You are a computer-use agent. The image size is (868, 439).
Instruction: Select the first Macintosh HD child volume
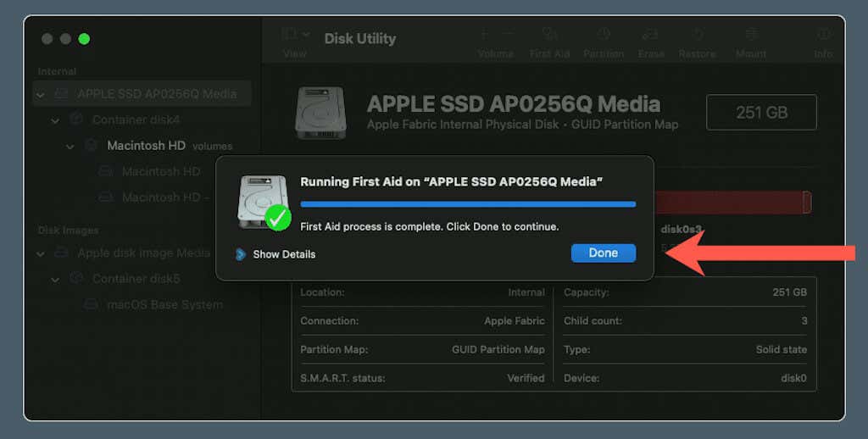161,171
